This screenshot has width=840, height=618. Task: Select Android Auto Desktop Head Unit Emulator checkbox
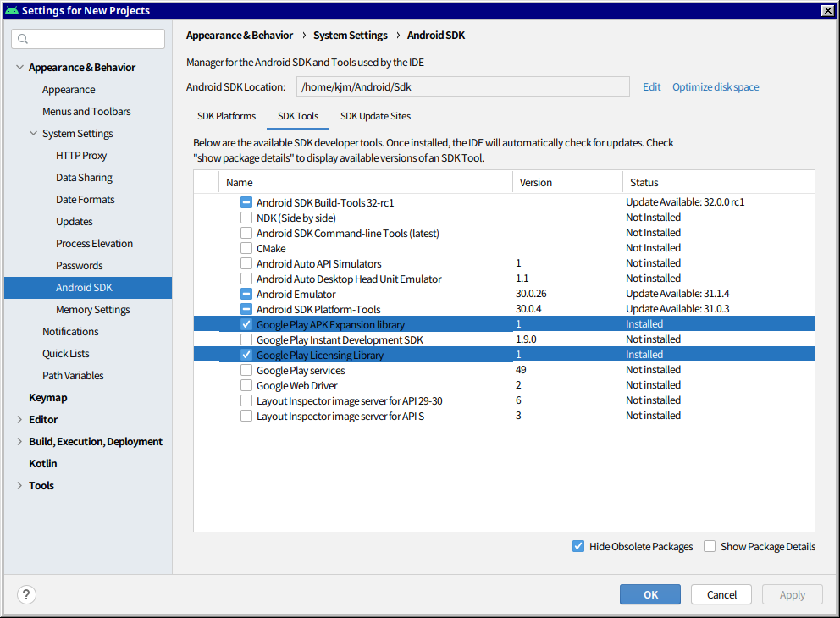[246, 279]
